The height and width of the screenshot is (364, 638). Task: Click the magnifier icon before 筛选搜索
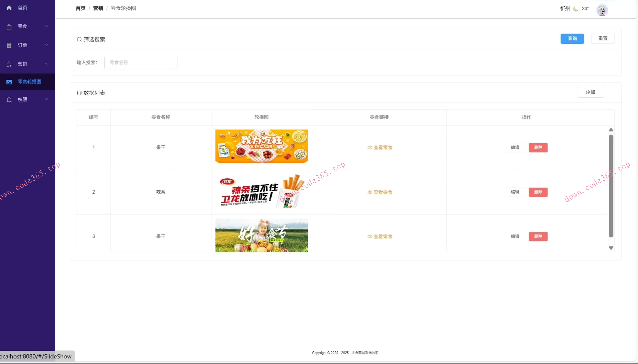click(79, 39)
